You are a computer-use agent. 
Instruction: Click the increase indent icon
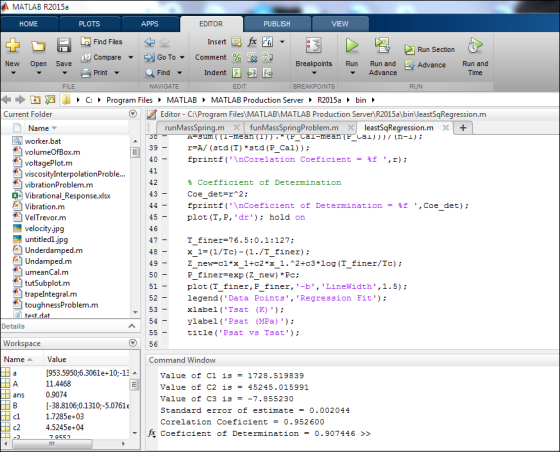(x=252, y=73)
